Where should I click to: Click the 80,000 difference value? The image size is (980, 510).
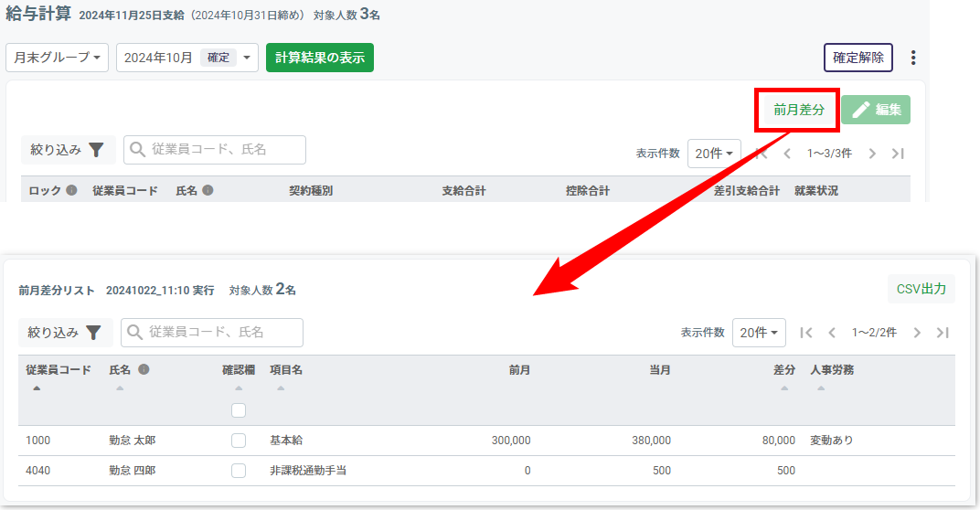[779, 441]
